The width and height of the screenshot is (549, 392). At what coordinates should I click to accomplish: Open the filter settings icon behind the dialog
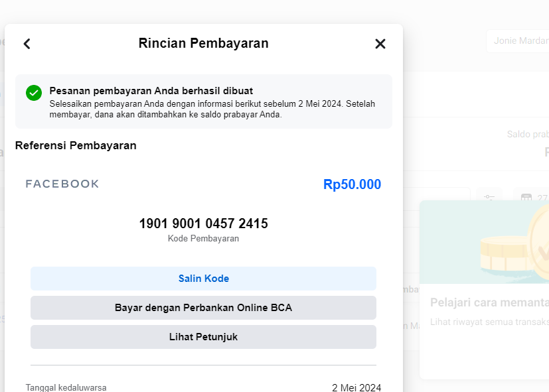490,198
